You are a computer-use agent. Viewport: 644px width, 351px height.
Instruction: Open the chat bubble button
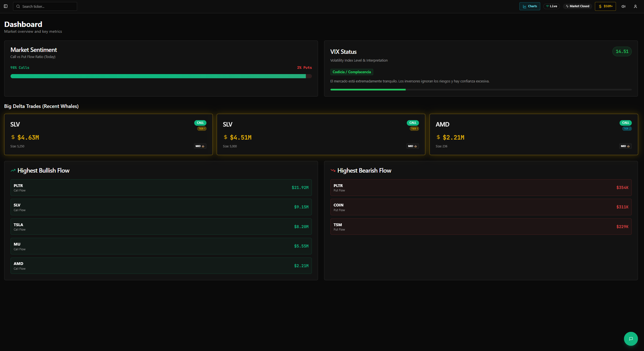pos(631,339)
